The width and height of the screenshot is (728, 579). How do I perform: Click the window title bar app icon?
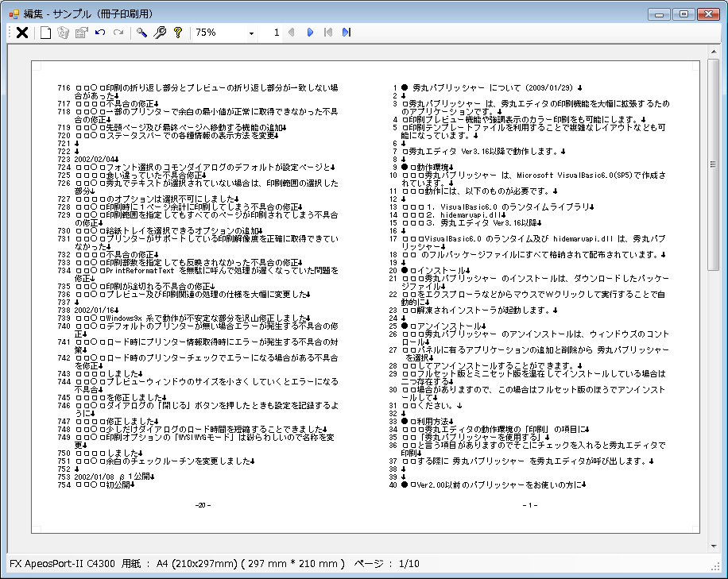pos(13,14)
